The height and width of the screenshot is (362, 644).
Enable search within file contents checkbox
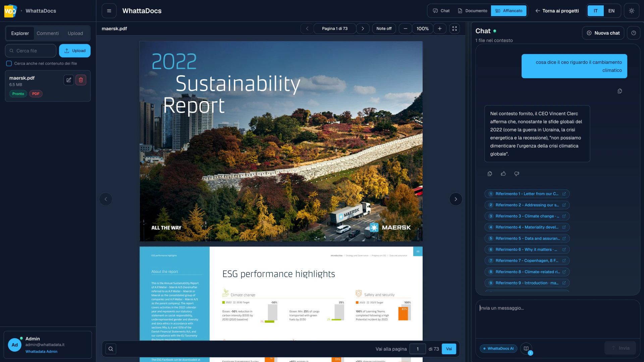click(x=9, y=63)
